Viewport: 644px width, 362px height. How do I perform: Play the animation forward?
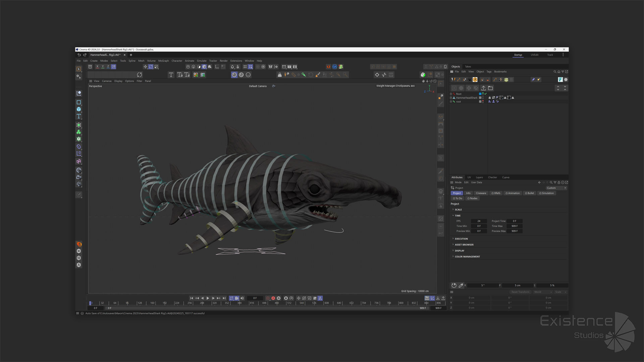click(208, 298)
